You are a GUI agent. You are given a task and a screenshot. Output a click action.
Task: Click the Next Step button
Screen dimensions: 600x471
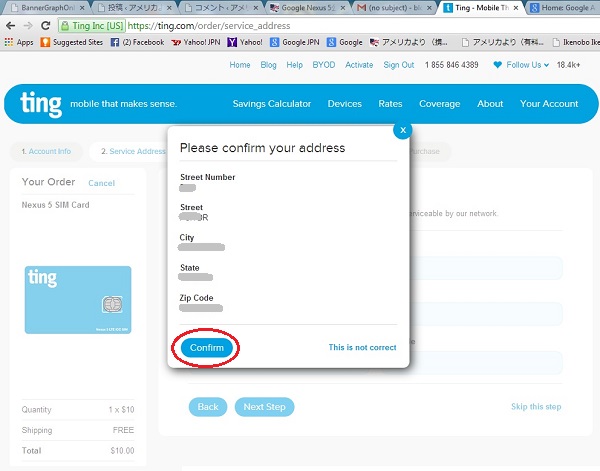[264, 407]
